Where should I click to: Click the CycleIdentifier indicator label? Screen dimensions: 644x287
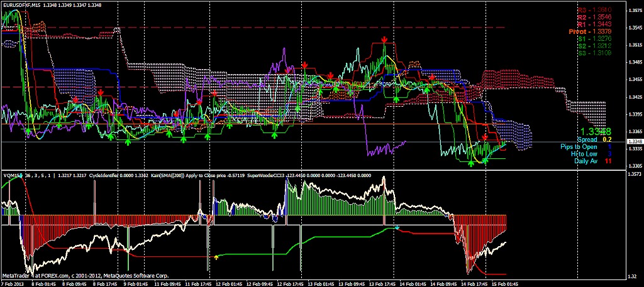tap(105, 175)
